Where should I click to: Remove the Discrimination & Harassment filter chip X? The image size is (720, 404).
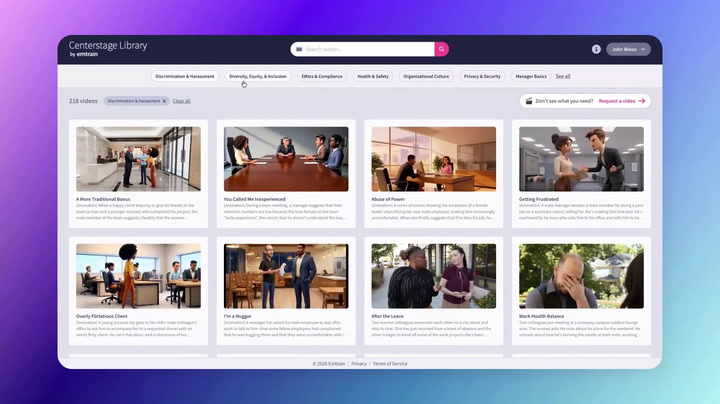coord(164,101)
